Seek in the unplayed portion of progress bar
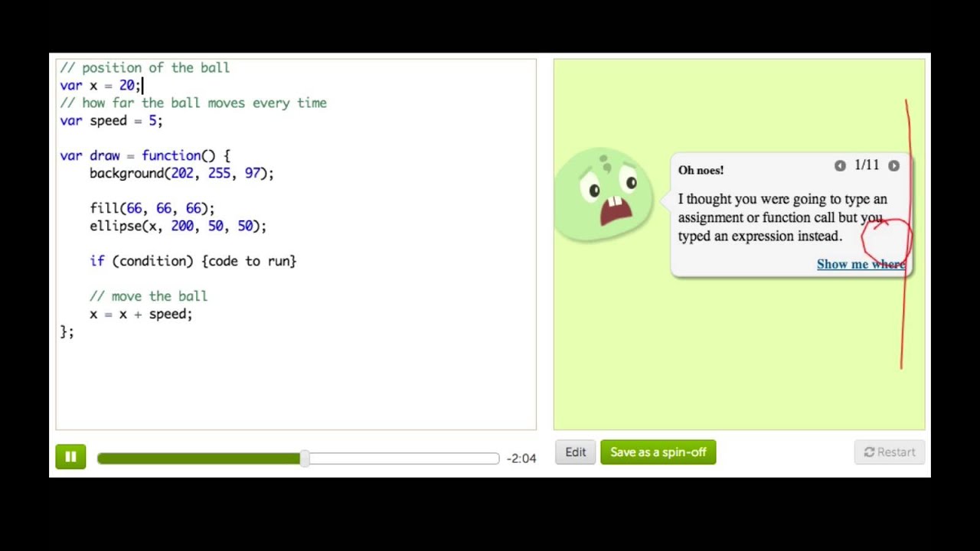980x551 pixels. click(403, 458)
